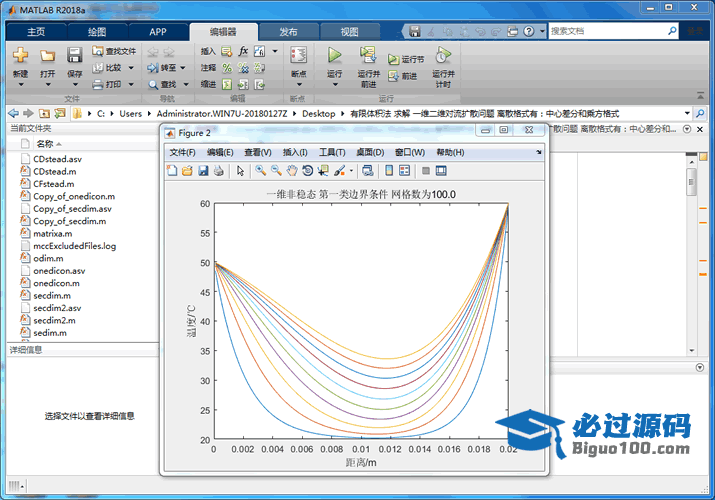Screen dimensions: 715x500
Task: Click Figure 2 save figure icon
Action: (203, 171)
